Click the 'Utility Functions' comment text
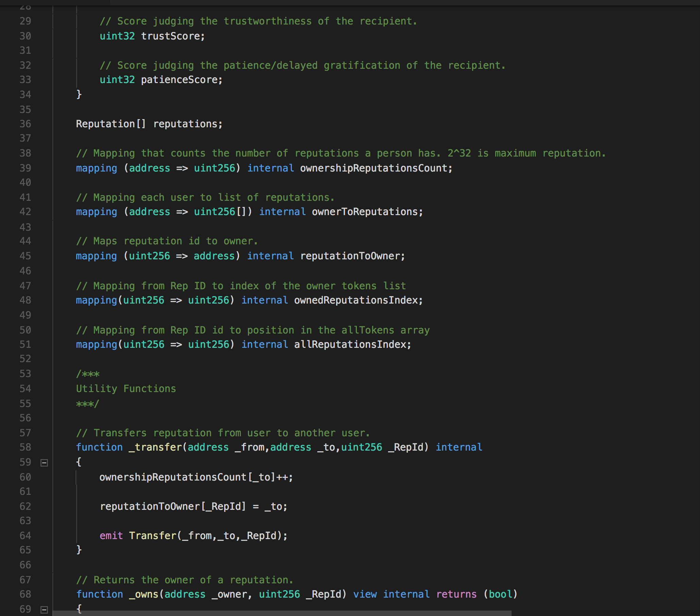700x616 pixels. (126, 389)
